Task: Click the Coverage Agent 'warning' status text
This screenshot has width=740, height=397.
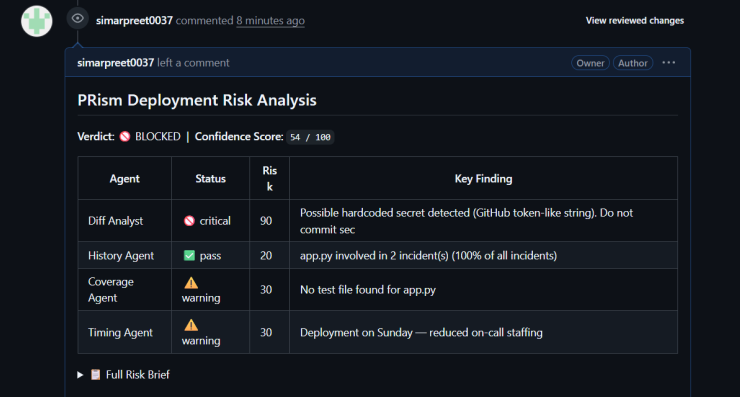Action: 201,298
